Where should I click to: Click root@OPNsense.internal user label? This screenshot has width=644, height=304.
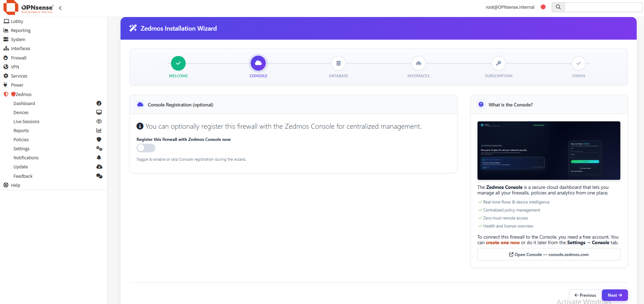(x=510, y=7)
